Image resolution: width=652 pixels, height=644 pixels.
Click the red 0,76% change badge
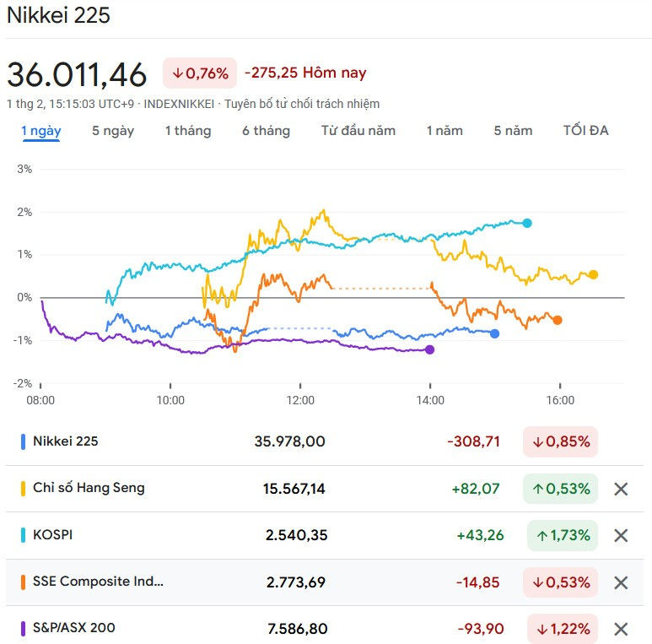pos(200,73)
